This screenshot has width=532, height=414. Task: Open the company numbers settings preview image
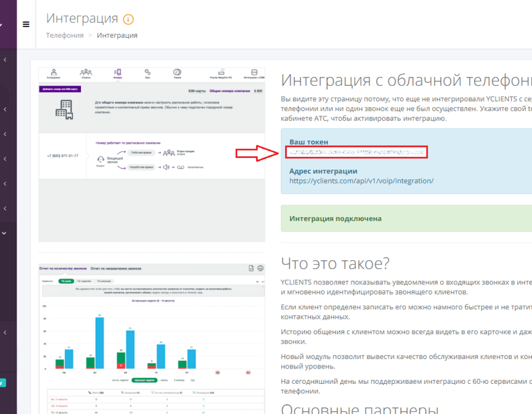click(x=152, y=155)
